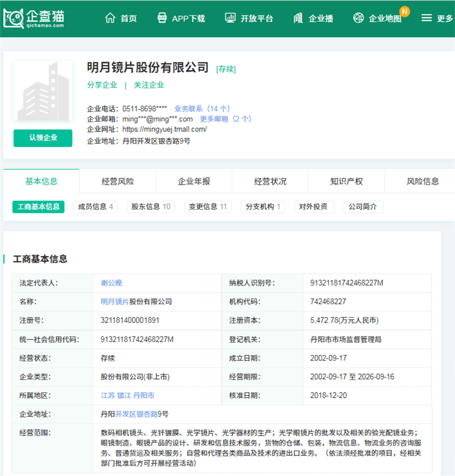Viewport: 455px width, 476px height.
Task: Click 成立日期 value 2002-09-17
Action: coord(328,358)
